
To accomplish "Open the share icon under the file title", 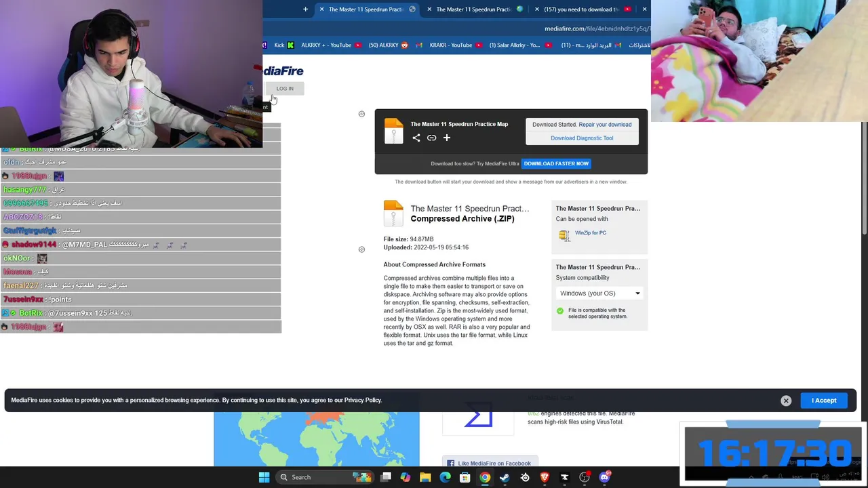I will click(x=416, y=138).
